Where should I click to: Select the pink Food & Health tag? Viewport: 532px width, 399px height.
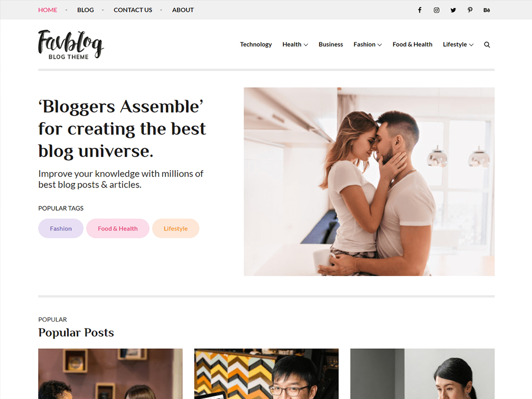click(x=118, y=228)
